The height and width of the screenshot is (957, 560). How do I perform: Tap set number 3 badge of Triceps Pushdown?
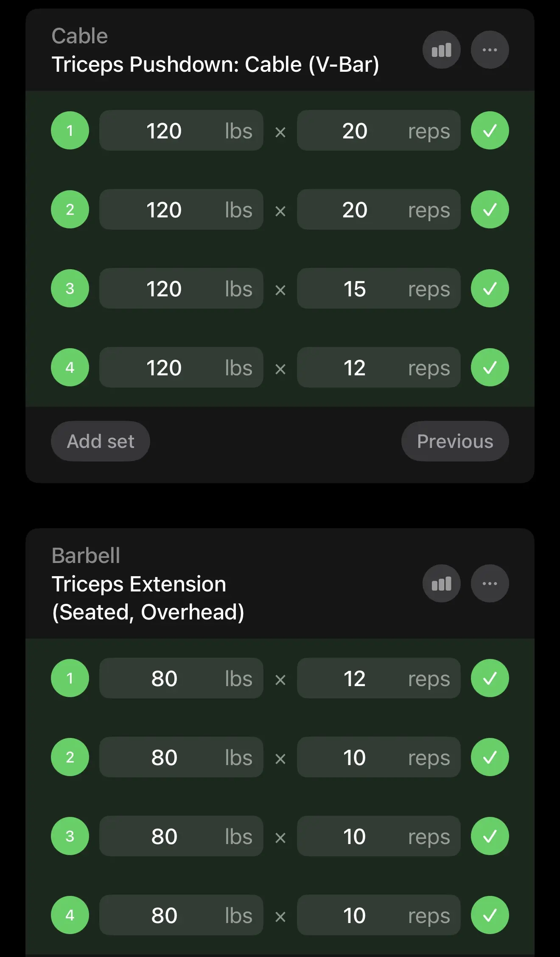click(70, 288)
